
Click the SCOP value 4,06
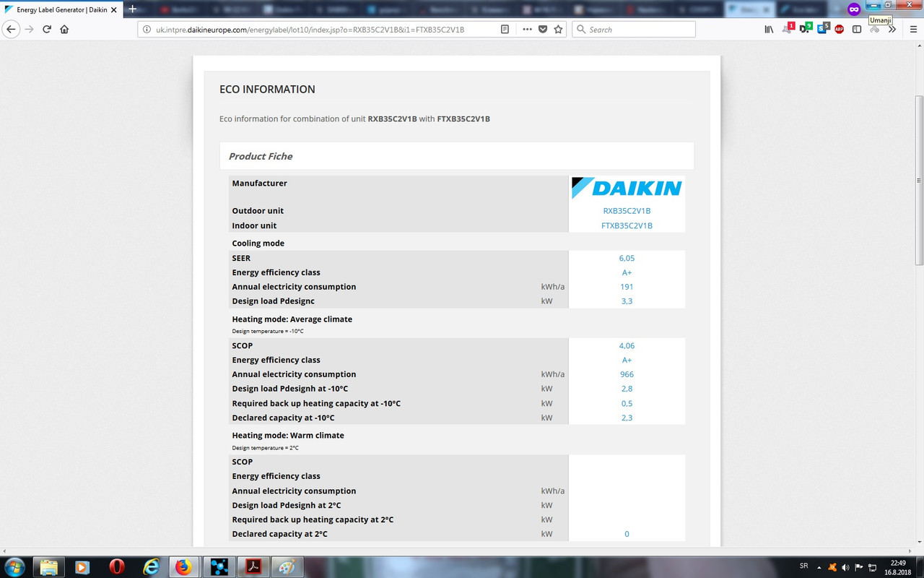(627, 345)
